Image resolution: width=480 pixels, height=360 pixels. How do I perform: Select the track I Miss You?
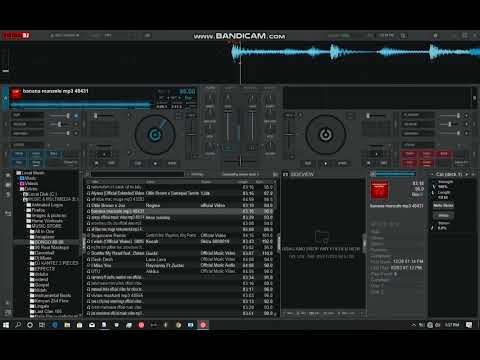[180, 265]
